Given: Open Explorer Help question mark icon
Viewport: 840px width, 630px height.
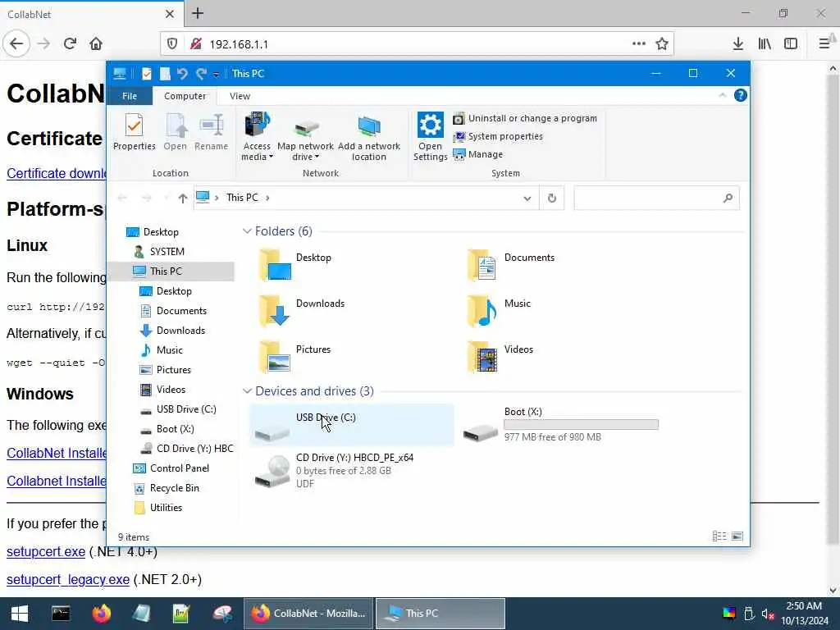Looking at the screenshot, I should point(741,95).
